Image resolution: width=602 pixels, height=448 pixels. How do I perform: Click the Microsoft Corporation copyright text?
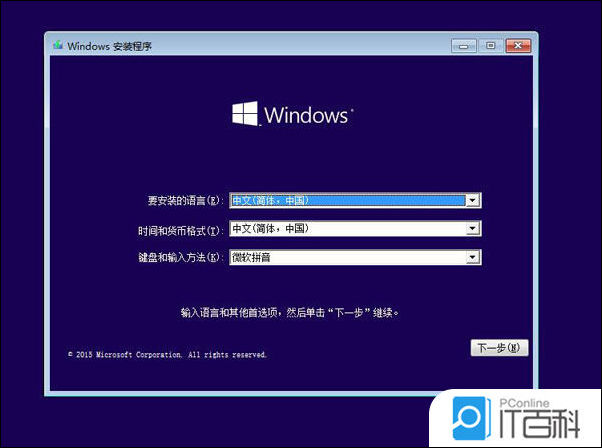pyautogui.click(x=167, y=354)
